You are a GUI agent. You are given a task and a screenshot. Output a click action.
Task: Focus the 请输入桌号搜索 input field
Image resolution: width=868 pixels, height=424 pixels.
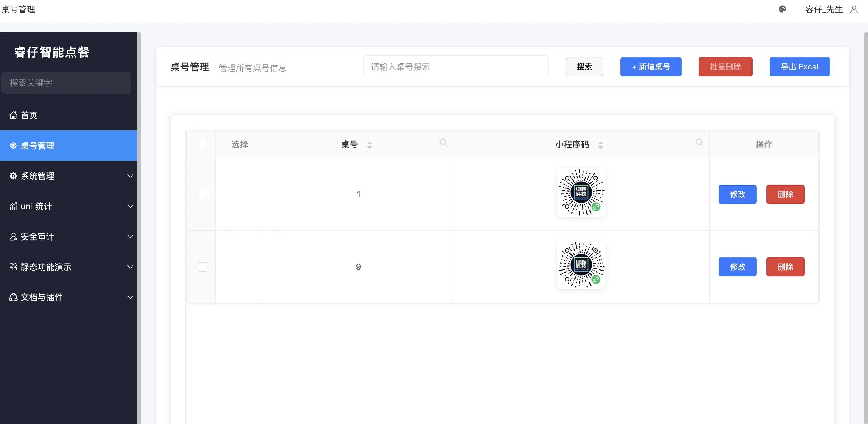(x=455, y=67)
